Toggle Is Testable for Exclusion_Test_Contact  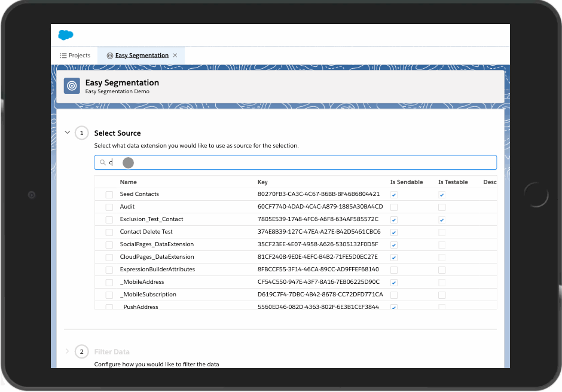coord(442,220)
